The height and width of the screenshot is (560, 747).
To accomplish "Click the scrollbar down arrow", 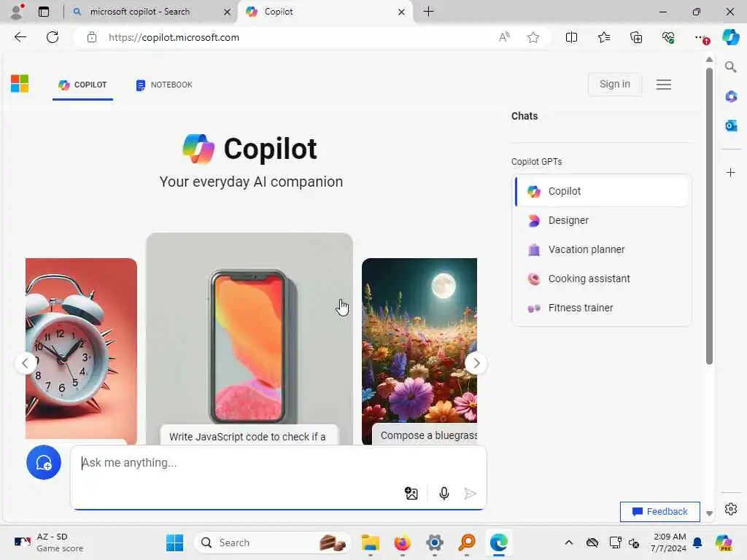I will [709, 513].
